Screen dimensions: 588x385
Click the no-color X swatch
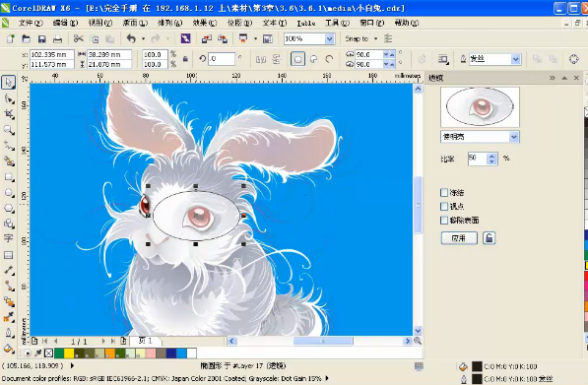[x=48, y=353]
